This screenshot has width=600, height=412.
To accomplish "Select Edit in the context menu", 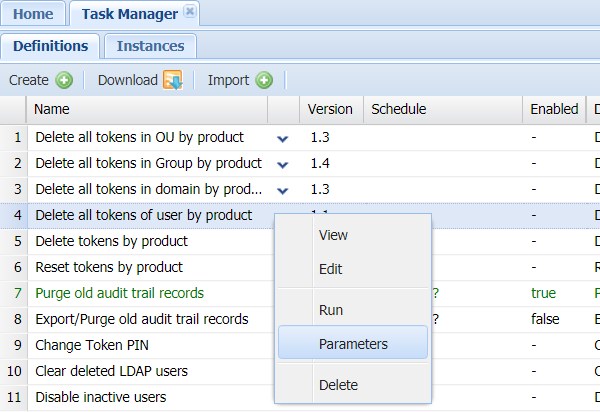I will 331,269.
